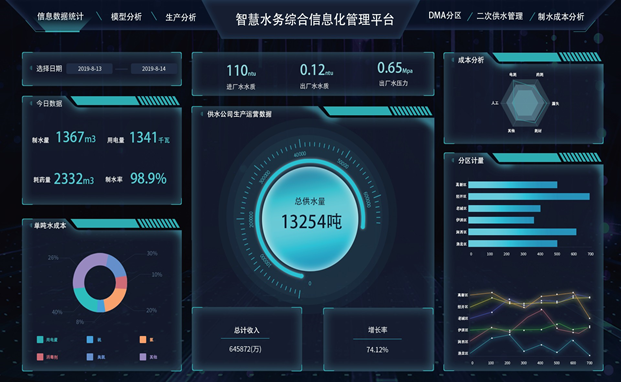Screen dimensions: 621x382
Task: Toggle the pink-red legend swatch in donut legend
Action: pos(40,357)
